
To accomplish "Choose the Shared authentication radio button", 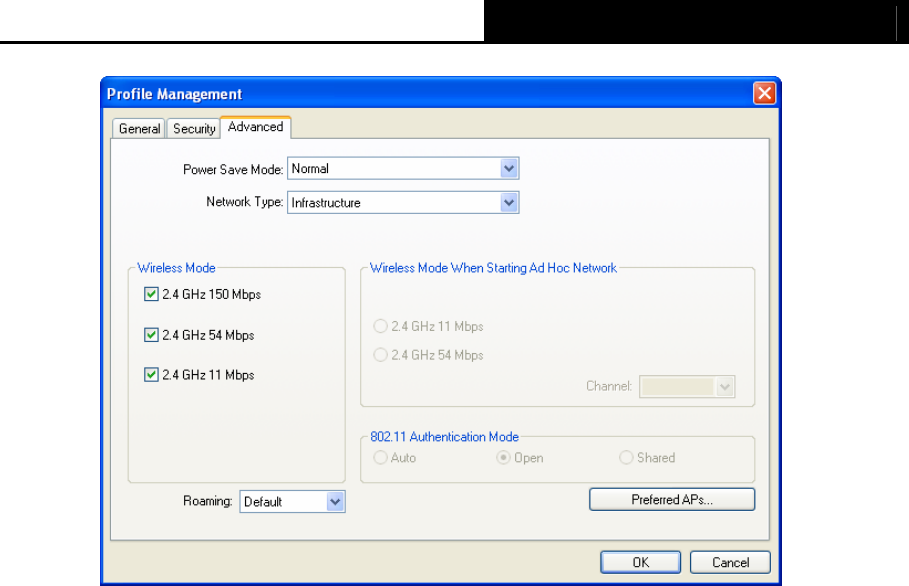I will (626, 458).
